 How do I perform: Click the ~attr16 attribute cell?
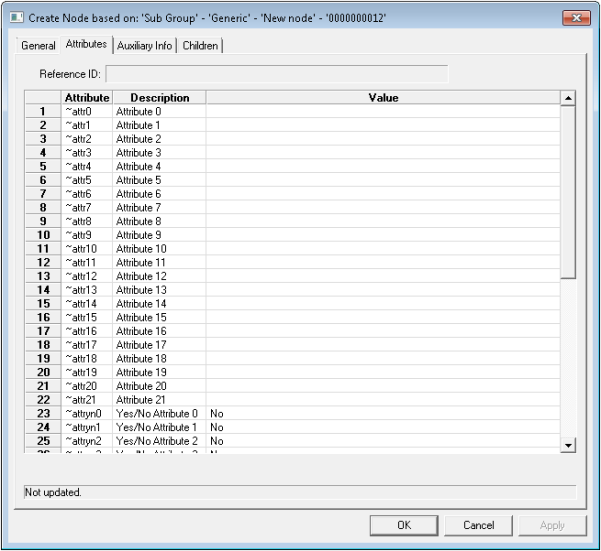click(87, 331)
